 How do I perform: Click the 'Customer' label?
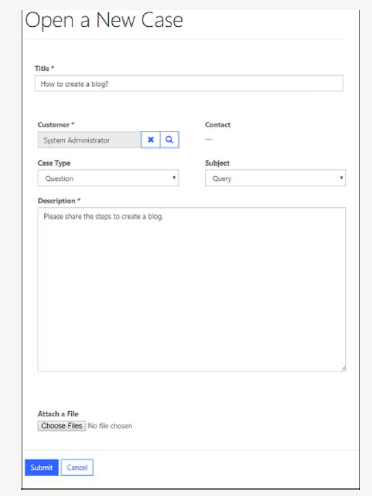tap(53, 125)
